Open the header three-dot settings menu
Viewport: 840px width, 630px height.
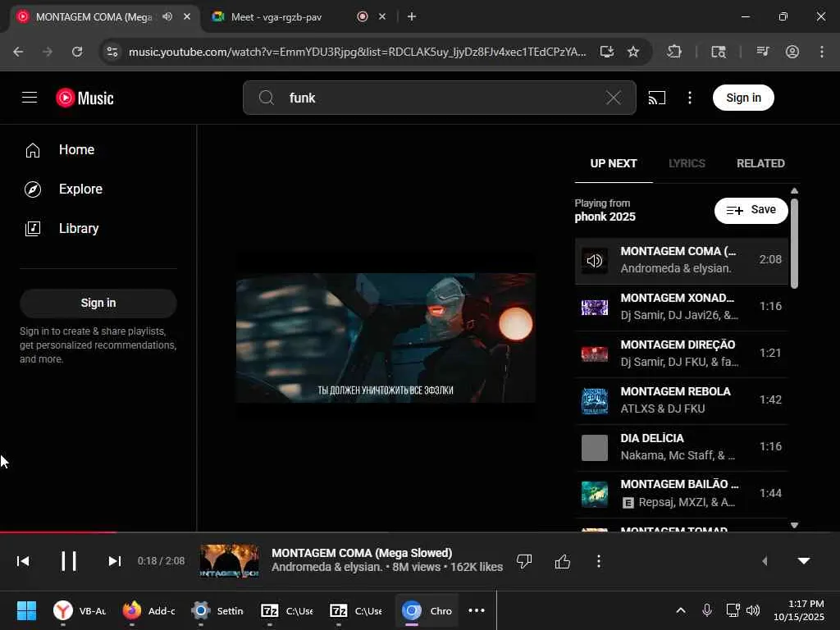(689, 98)
